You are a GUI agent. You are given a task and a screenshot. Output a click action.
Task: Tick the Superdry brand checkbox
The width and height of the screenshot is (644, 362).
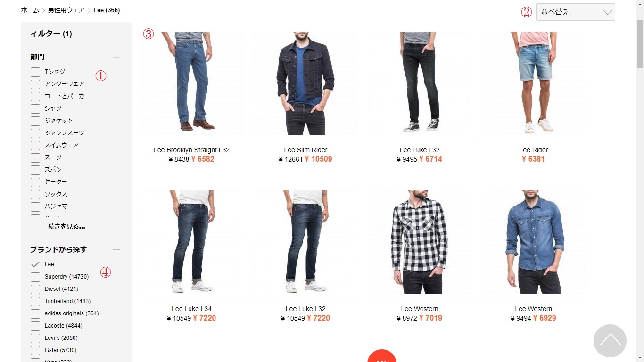coord(35,277)
